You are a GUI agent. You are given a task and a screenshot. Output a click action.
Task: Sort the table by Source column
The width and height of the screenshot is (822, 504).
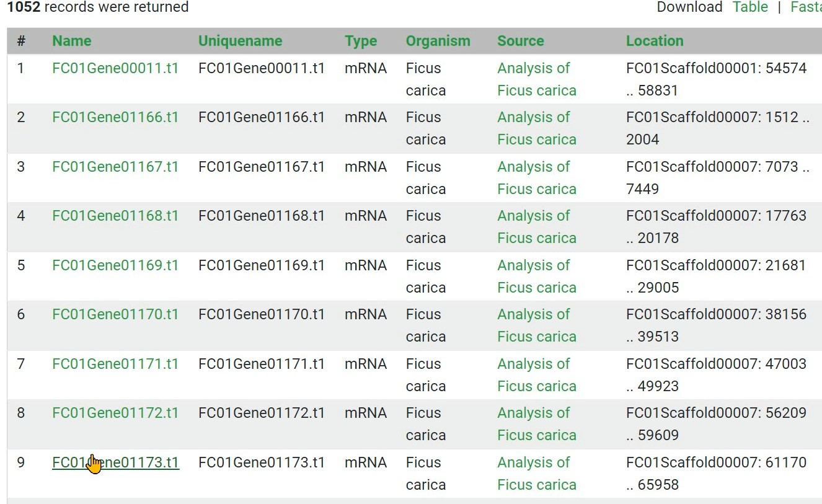pos(520,41)
